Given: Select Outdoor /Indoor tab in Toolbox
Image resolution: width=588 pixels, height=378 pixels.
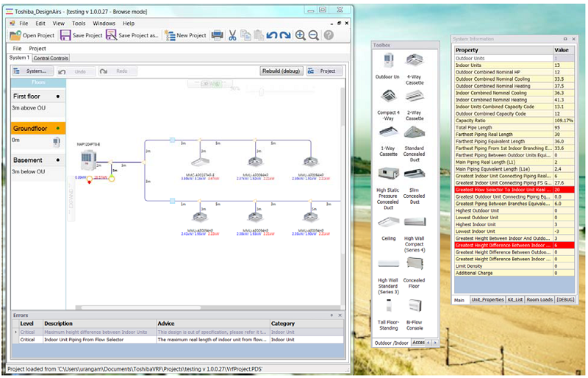Looking at the screenshot, I should pos(391,343).
